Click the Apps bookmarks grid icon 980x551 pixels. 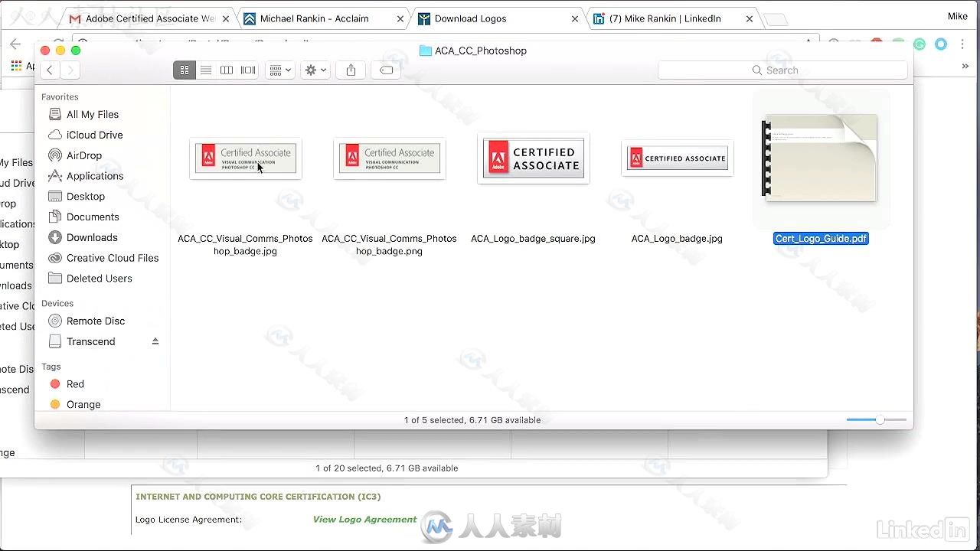pyautogui.click(x=16, y=66)
